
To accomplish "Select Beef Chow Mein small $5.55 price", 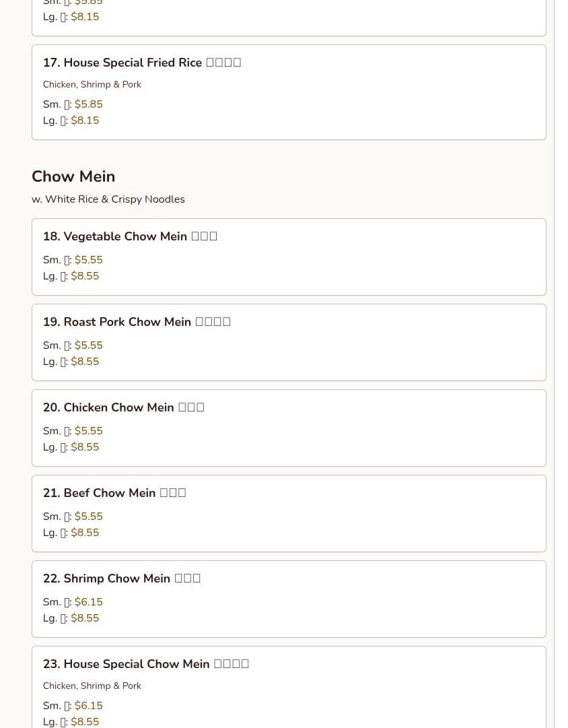I will (89, 516).
